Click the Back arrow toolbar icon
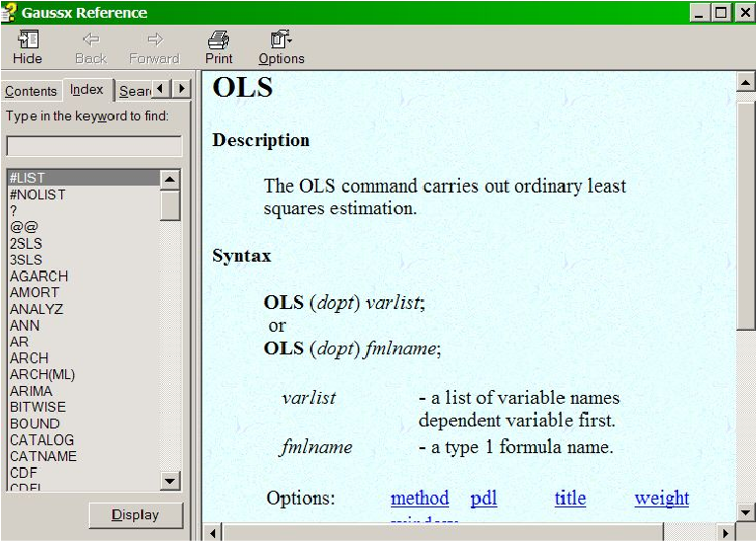The image size is (756, 542). coord(91,47)
